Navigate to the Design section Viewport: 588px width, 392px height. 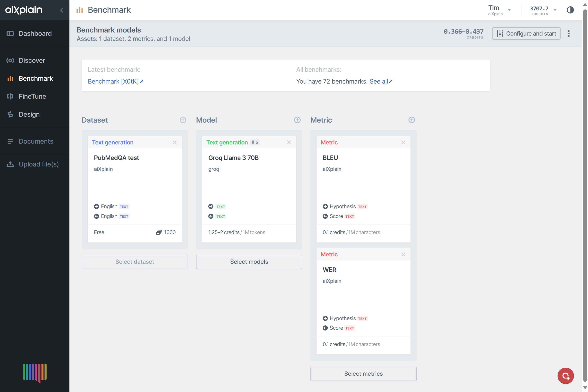coord(35,114)
